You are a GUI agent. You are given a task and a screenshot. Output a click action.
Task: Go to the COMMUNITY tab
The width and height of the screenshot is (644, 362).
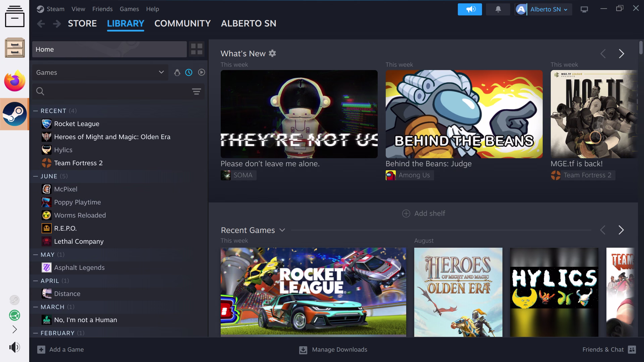click(x=182, y=23)
